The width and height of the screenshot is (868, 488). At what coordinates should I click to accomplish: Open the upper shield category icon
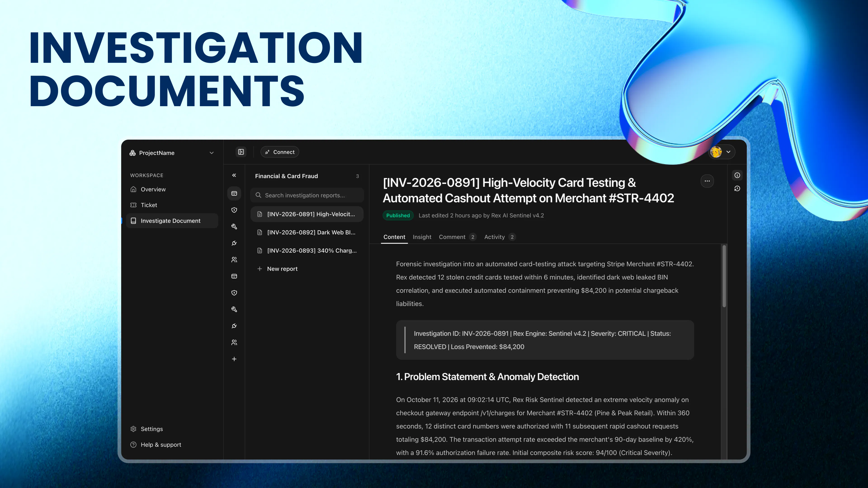pyautogui.click(x=234, y=210)
